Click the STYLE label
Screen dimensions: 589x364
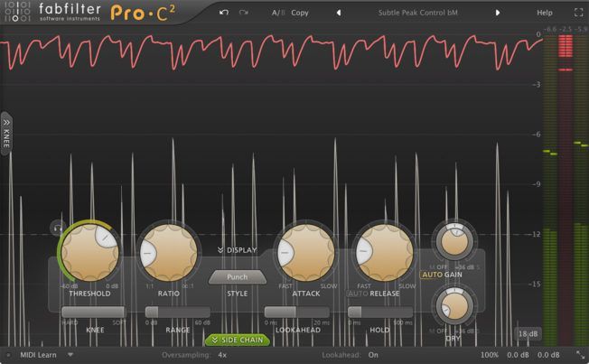click(238, 294)
